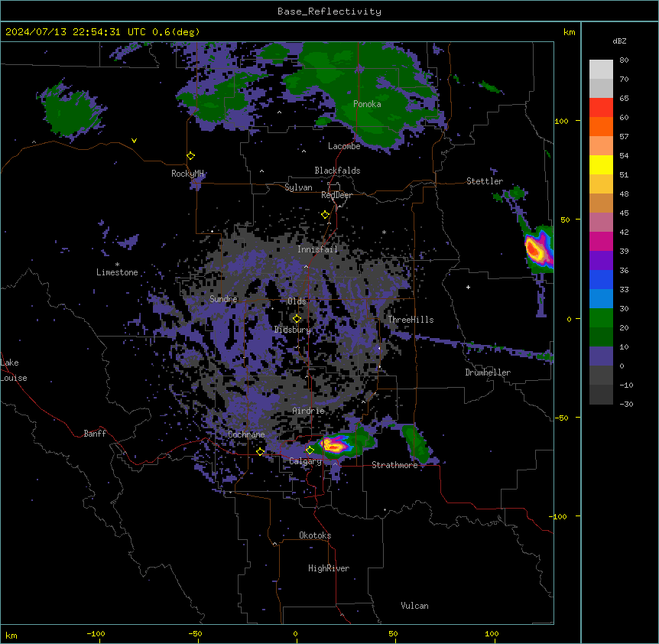This screenshot has width=659, height=644.
Task: Click the Vulcan town label
Action: pos(415,606)
